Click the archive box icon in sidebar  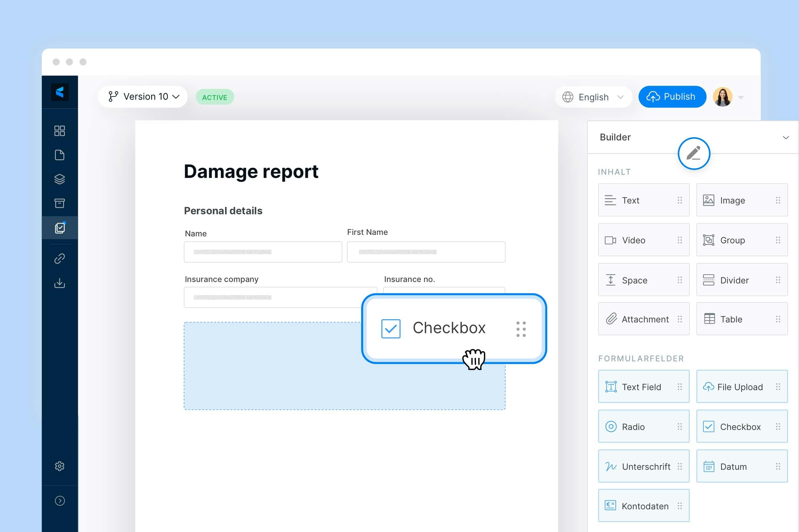point(59,203)
